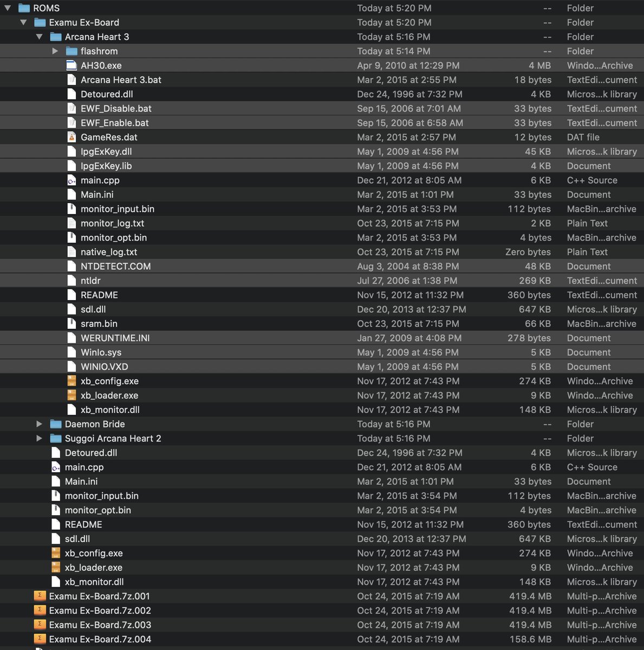644x650 pixels.
Task: Click the Today at 5:14 PM date of flashrom
Action: [394, 51]
